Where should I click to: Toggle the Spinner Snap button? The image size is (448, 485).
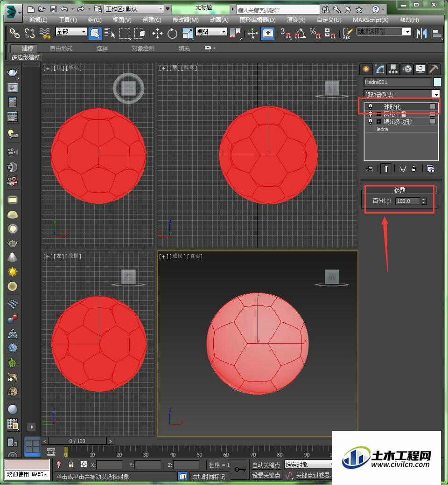[x=330, y=33]
